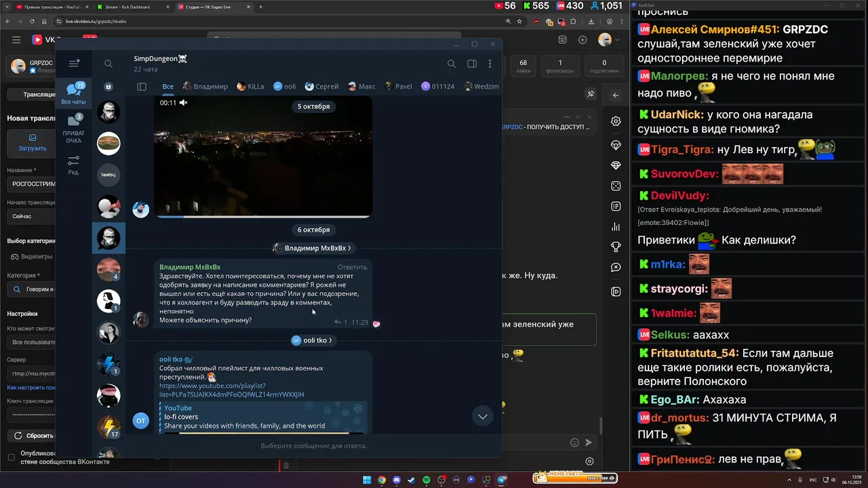Open poll list icon in VK sidebar
868x488 pixels.
click(x=616, y=206)
